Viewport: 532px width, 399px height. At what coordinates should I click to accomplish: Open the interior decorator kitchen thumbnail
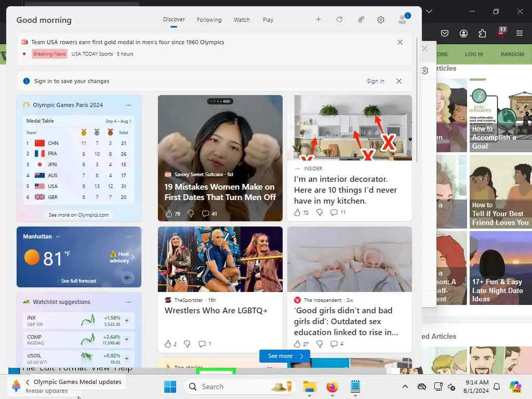350,128
